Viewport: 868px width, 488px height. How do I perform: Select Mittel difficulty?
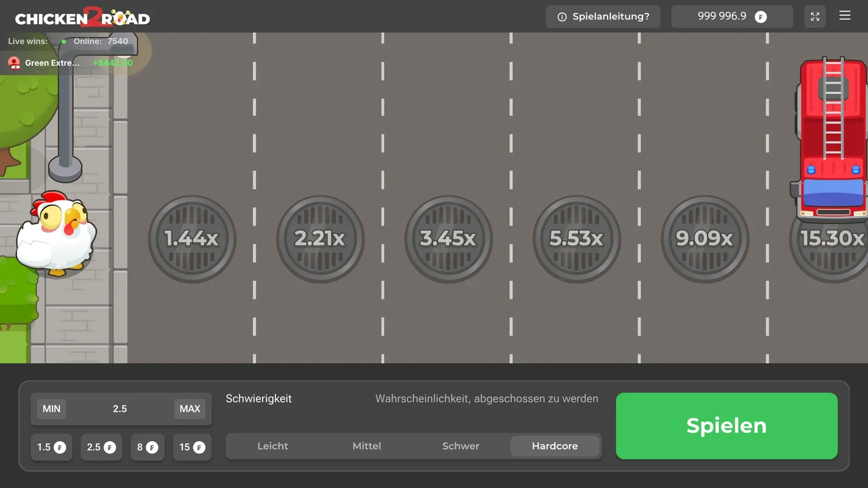(367, 446)
